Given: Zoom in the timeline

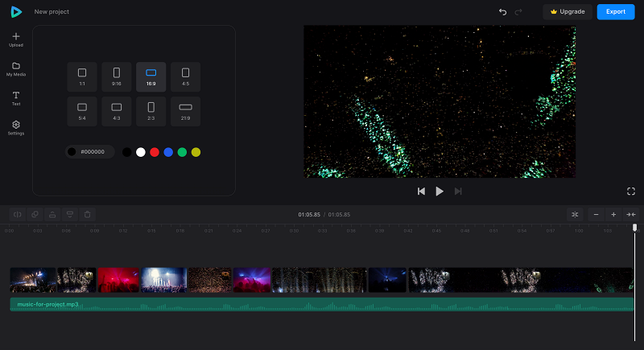Looking at the screenshot, I should [x=613, y=215].
